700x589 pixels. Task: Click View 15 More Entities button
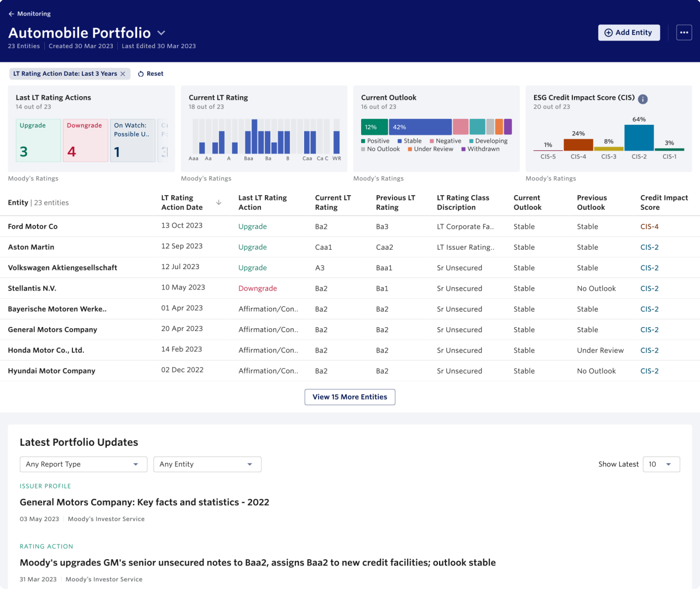(349, 397)
